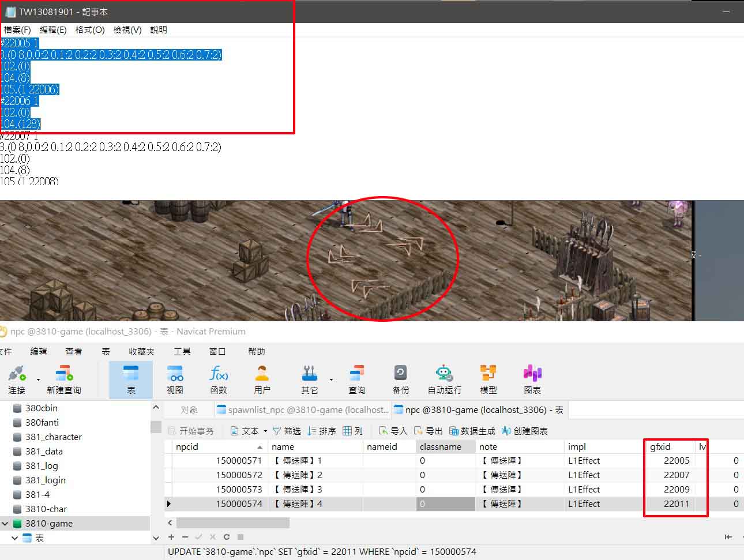Click the stop square icon below grid

241,537
